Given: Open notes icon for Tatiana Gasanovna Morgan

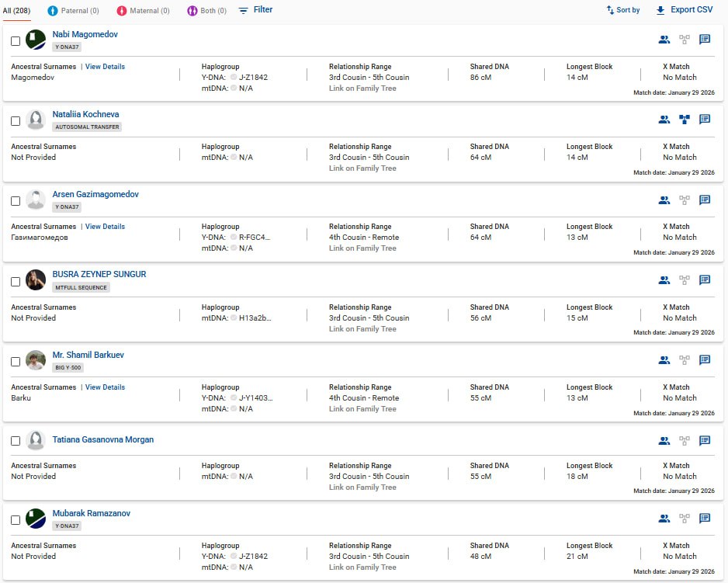Looking at the screenshot, I should [x=705, y=441].
